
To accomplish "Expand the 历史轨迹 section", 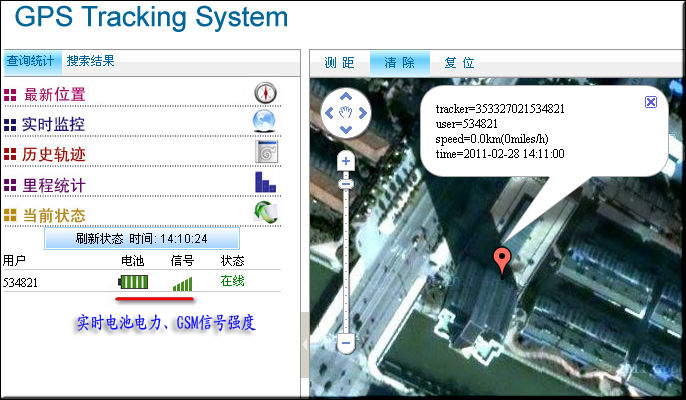I will [x=68, y=155].
